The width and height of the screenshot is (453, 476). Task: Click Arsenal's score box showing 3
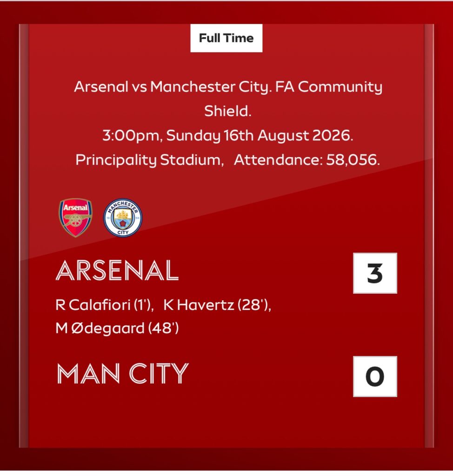click(375, 273)
